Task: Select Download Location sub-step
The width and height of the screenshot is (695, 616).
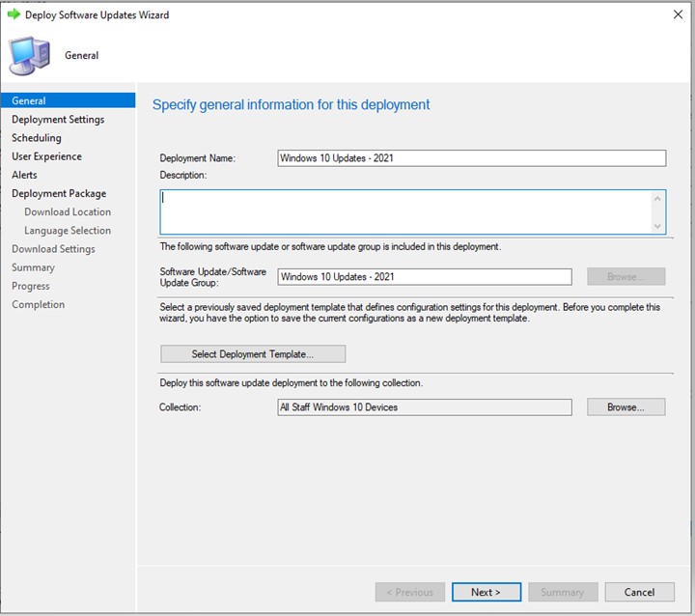Action: point(68,212)
